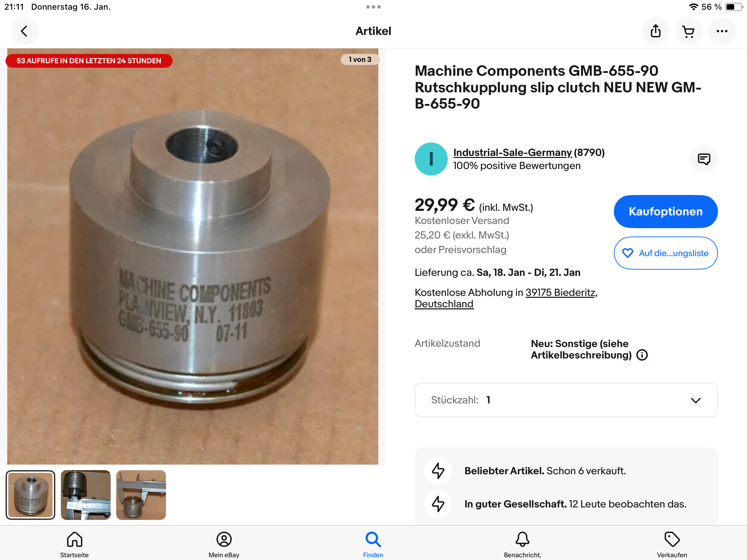
Task: Go back with the arrow button
Action: [x=25, y=31]
